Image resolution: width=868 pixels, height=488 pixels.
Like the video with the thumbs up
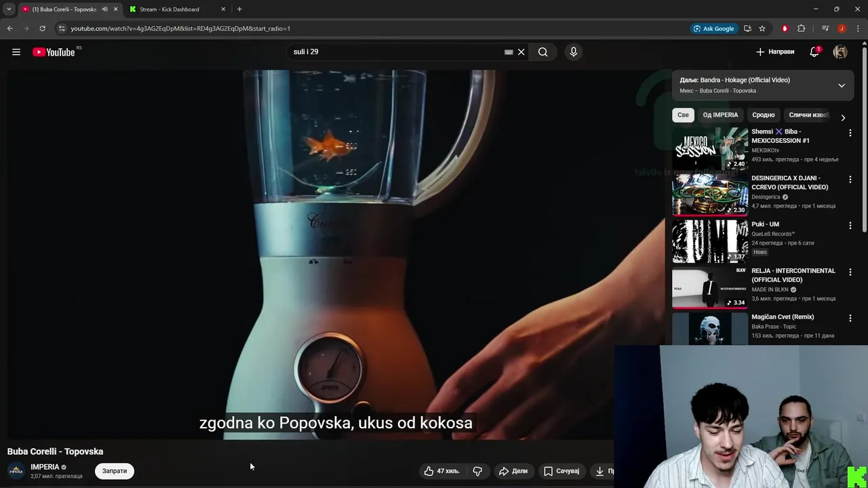click(x=441, y=471)
